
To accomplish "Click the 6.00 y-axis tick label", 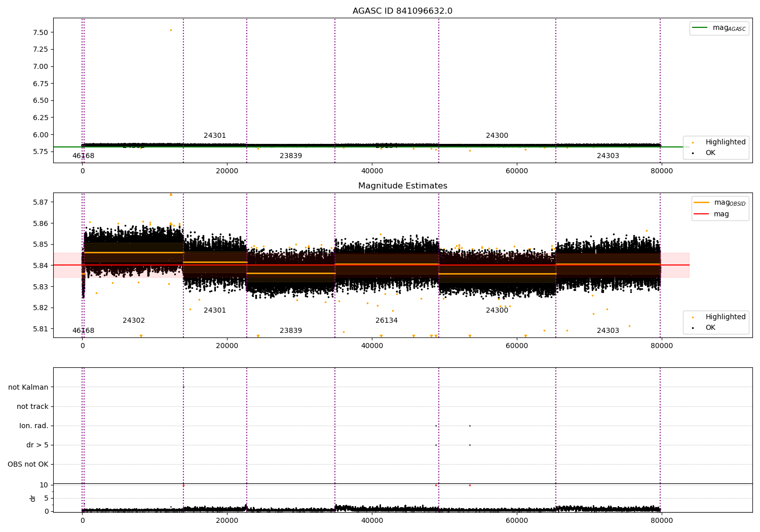I will tap(40, 135).
